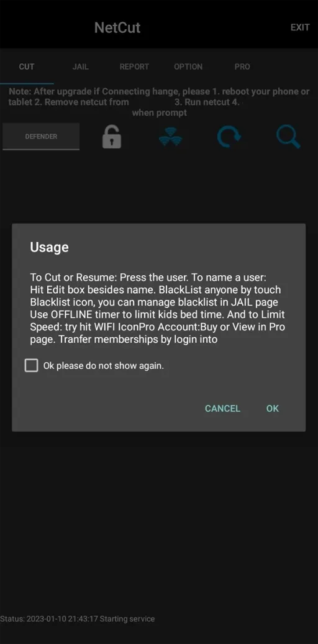Tick the do not show again checkbox

pos(31,365)
